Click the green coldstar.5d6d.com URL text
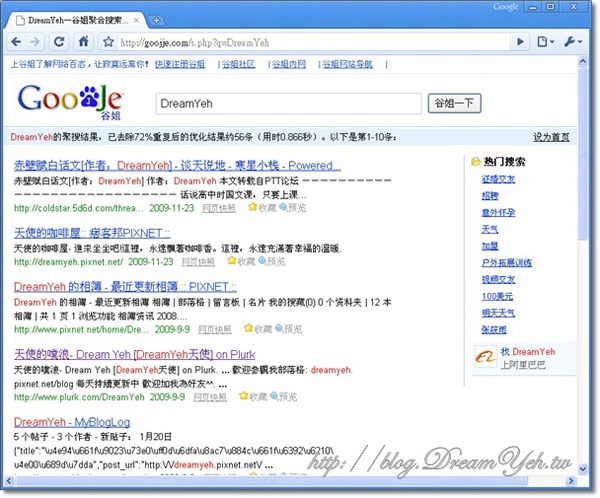 78,208
